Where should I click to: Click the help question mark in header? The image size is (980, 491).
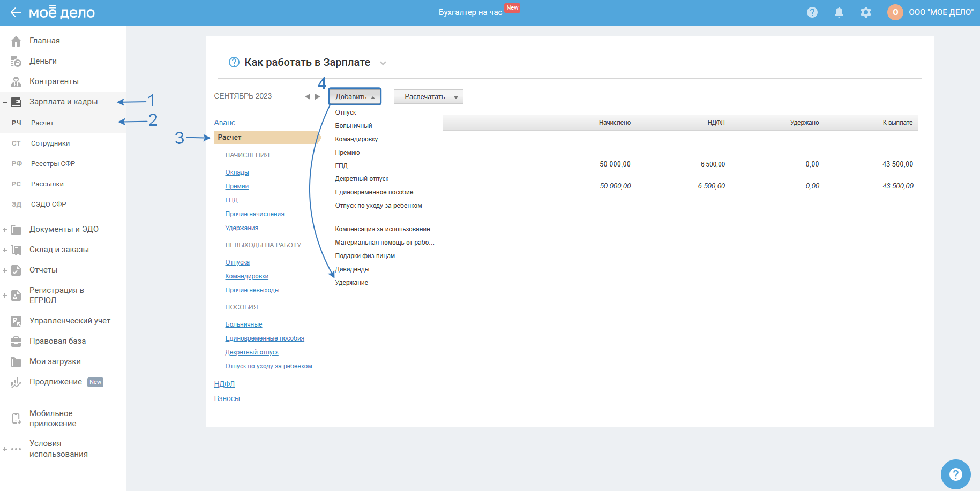tap(812, 12)
